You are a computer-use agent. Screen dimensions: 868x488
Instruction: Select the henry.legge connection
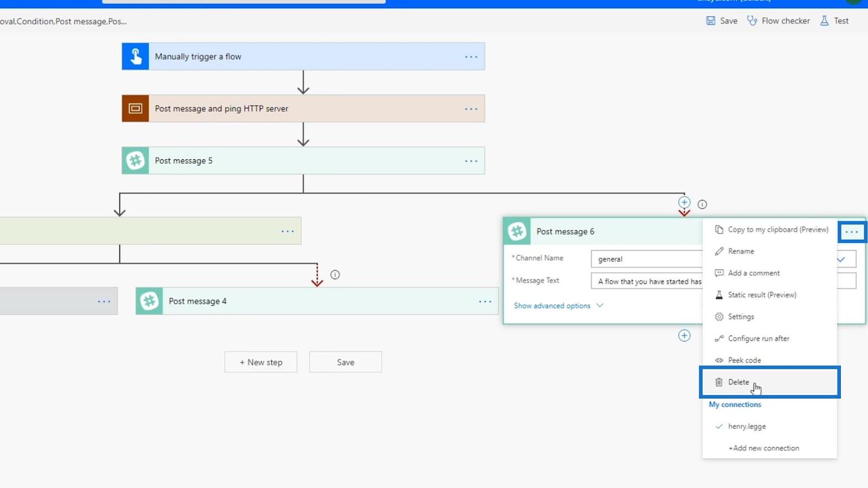click(770, 426)
